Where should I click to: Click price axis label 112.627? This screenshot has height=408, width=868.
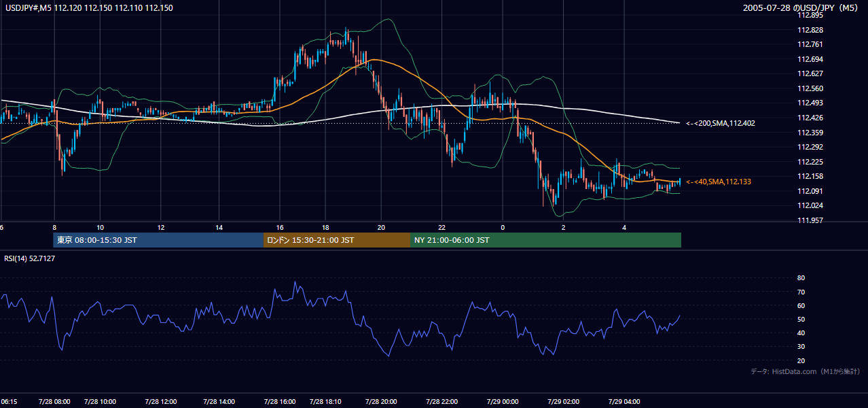[x=810, y=73]
